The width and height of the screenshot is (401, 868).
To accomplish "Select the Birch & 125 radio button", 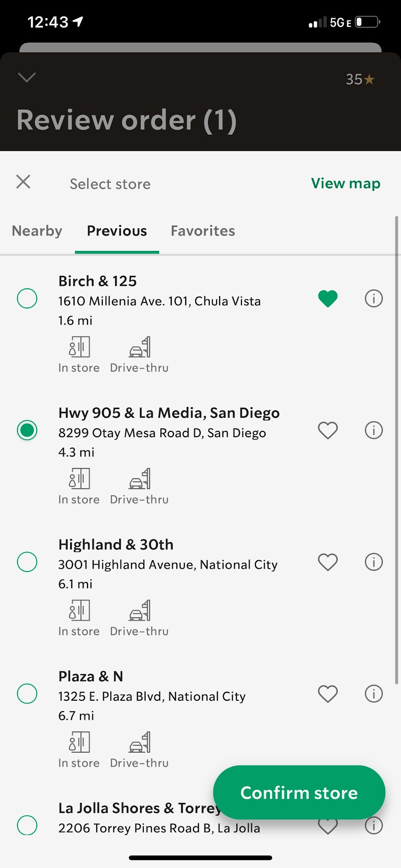I will (27, 299).
